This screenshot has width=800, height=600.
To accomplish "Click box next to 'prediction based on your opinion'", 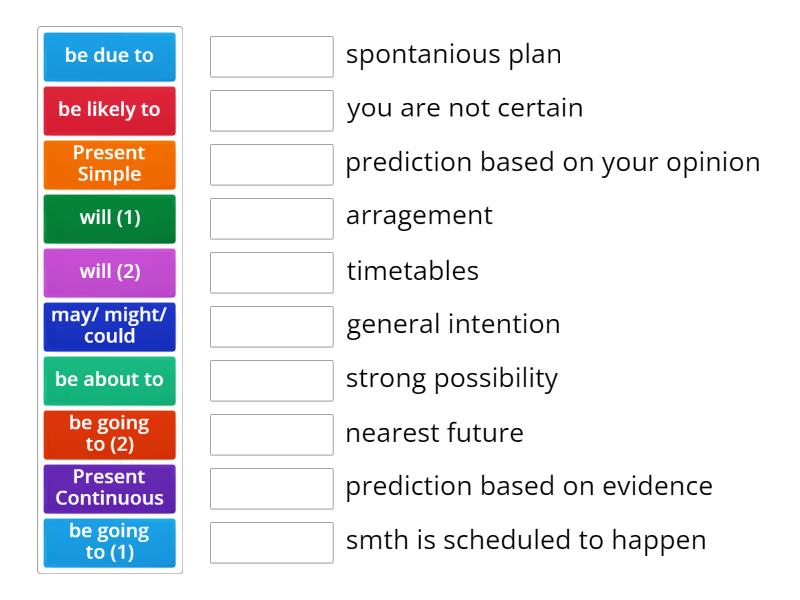I will pyautogui.click(x=271, y=164).
